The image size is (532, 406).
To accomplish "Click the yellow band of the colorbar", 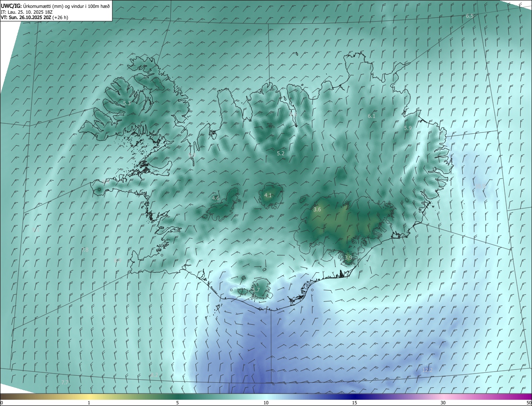I will click(x=89, y=397).
